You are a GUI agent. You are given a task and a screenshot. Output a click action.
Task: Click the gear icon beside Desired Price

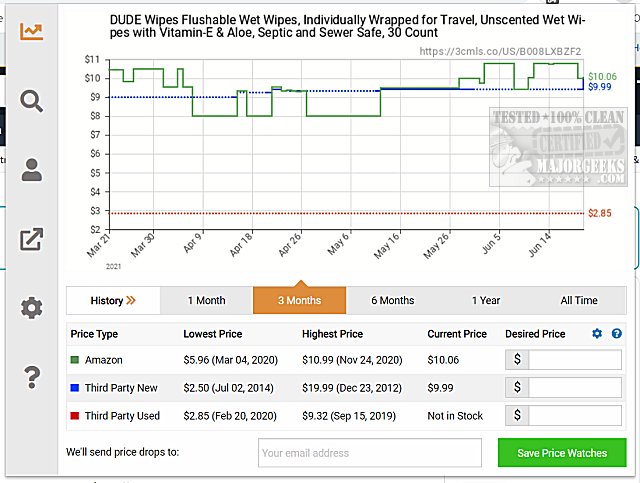(597, 334)
